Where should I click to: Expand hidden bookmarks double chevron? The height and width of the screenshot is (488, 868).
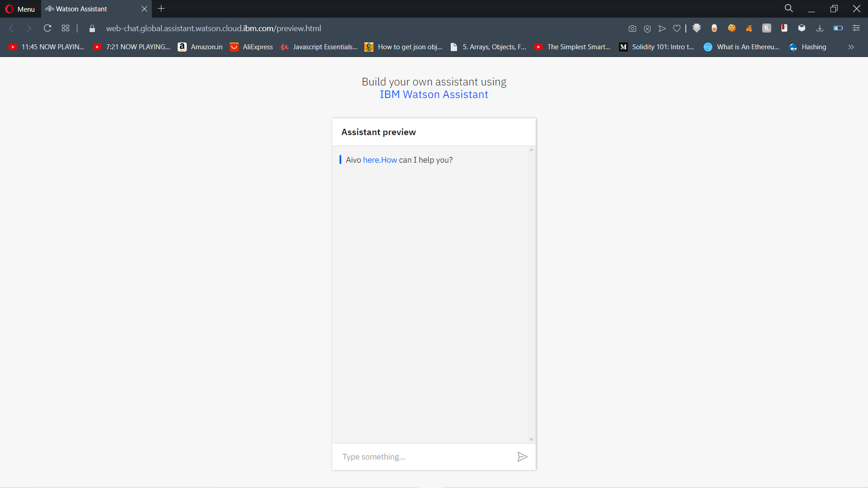(851, 47)
